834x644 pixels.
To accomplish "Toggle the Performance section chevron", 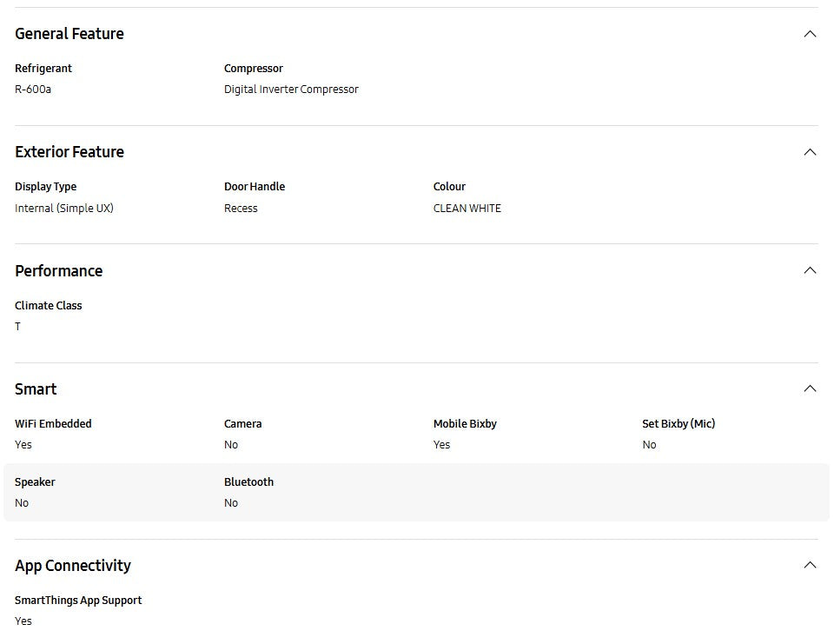I will click(810, 270).
